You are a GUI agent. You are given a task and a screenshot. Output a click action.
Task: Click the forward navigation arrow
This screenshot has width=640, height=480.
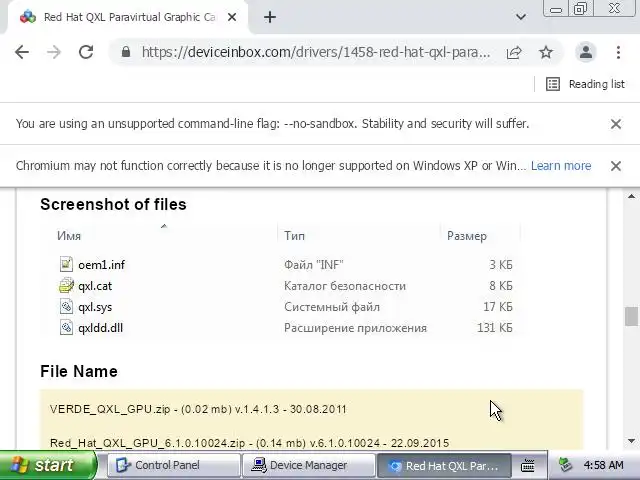[54, 52]
